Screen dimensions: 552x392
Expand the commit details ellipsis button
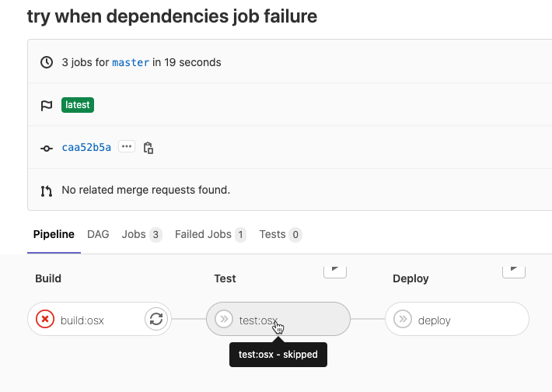[x=127, y=146]
